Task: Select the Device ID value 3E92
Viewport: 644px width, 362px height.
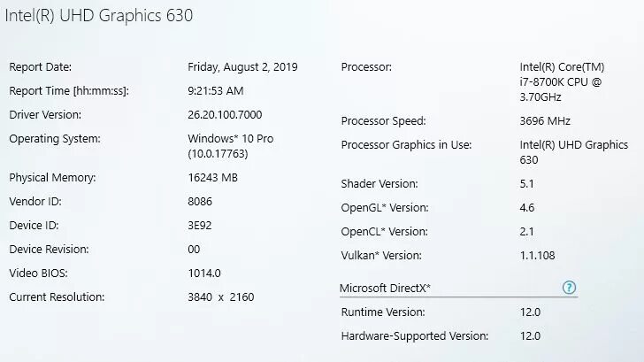Action: (200, 225)
